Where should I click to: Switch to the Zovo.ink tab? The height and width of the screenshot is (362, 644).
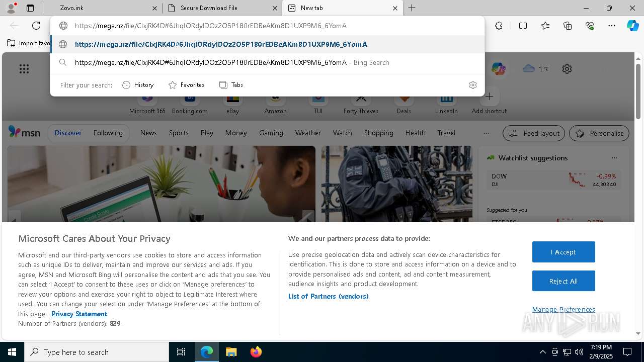(x=101, y=8)
